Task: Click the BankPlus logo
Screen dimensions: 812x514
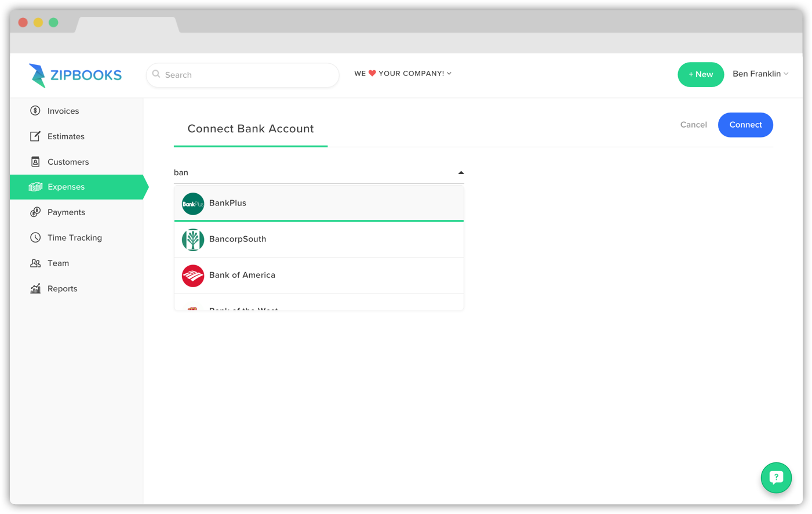Action: point(193,204)
